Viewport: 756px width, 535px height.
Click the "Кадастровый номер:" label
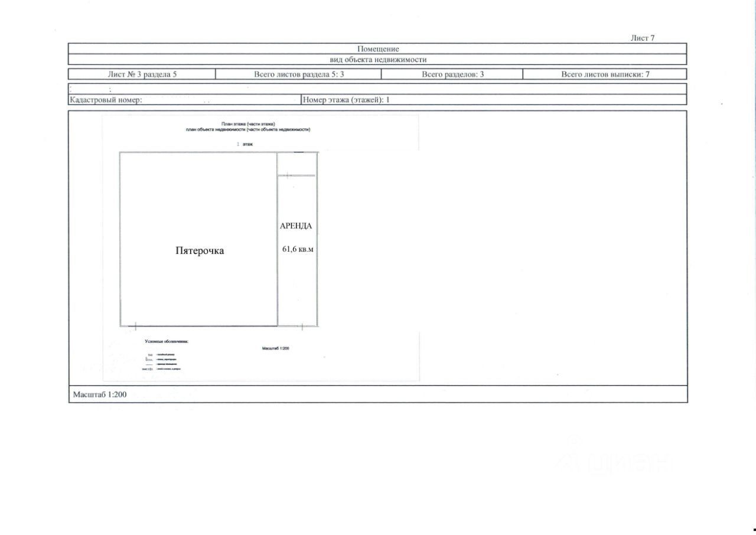[106, 100]
